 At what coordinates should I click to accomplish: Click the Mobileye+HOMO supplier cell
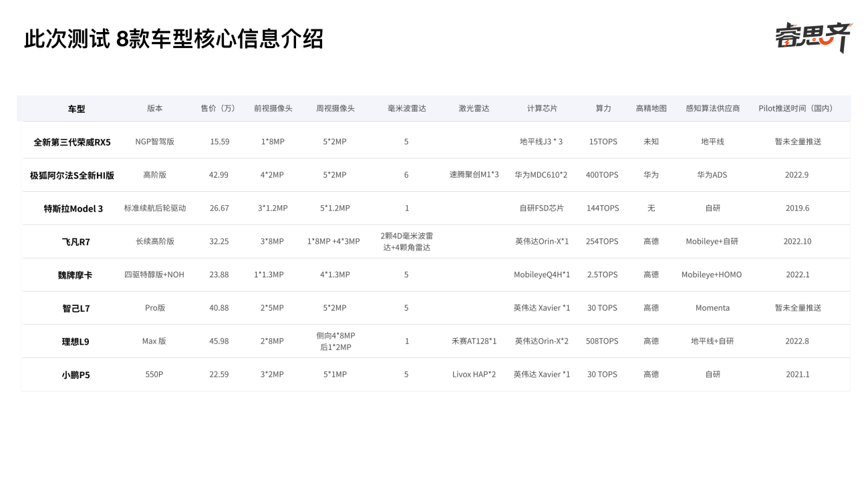(x=712, y=275)
